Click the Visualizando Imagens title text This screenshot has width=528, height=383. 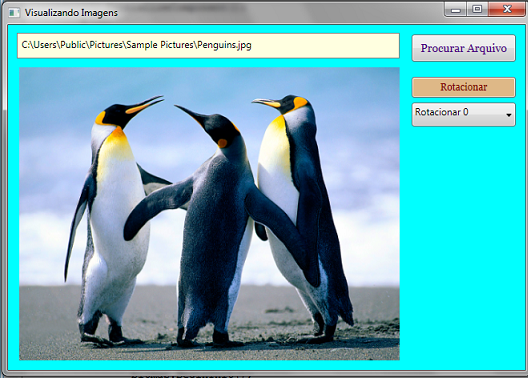coord(71,13)
